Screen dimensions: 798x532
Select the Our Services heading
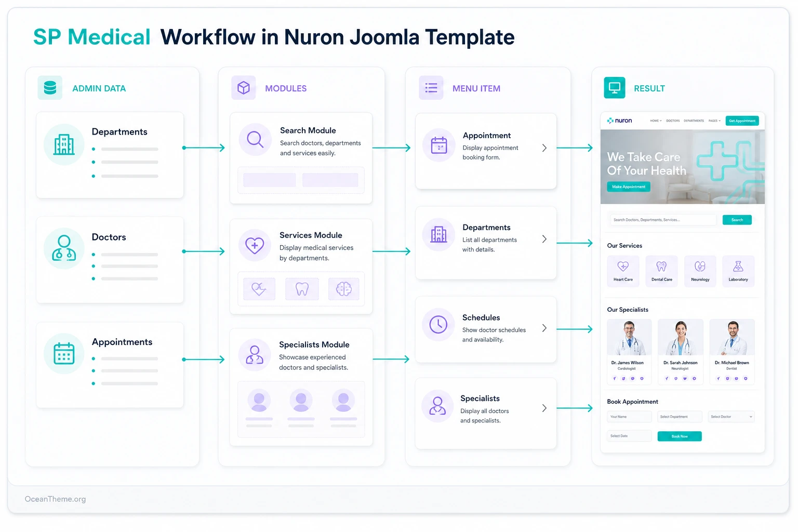pos(624,246)
